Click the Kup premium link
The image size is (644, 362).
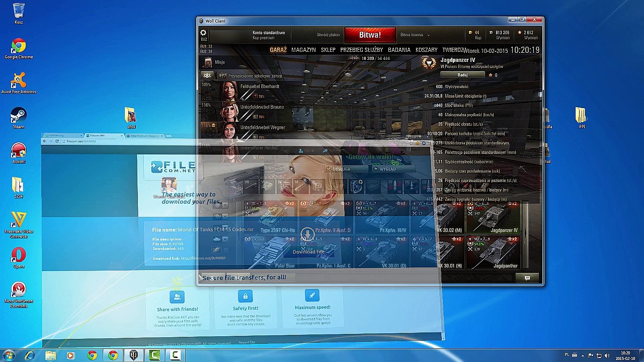coord(264,38)
